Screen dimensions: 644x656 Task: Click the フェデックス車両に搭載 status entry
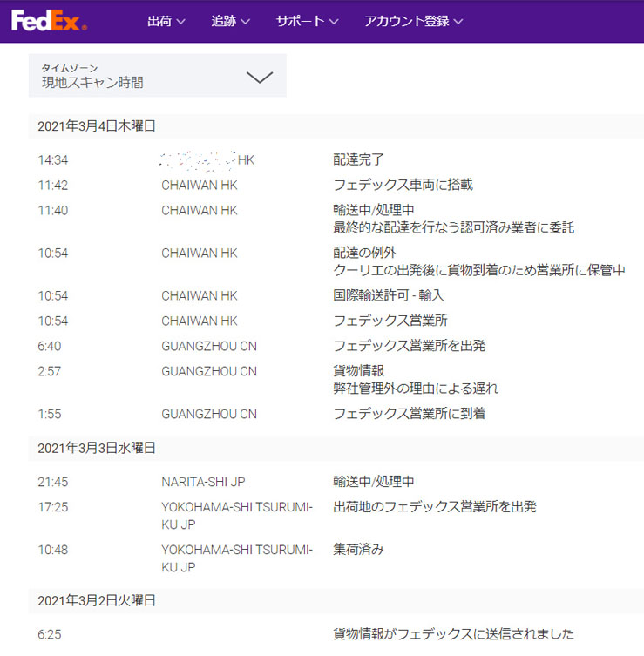coord(403,185)
